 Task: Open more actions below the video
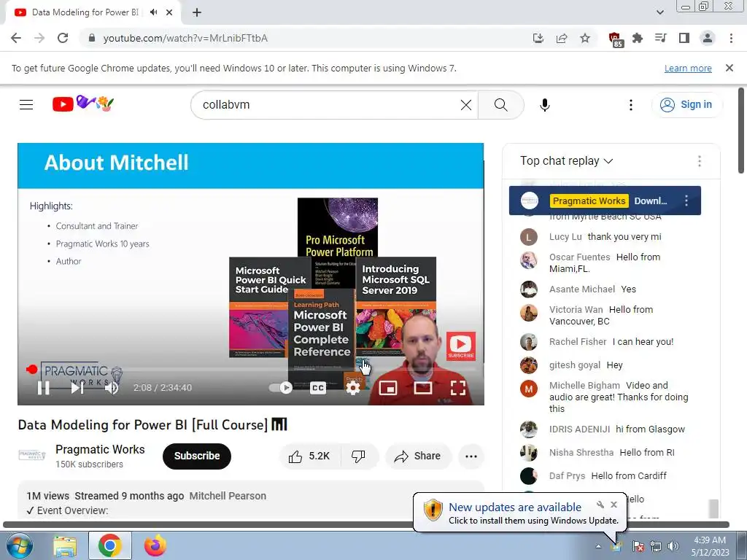[471, 456]
